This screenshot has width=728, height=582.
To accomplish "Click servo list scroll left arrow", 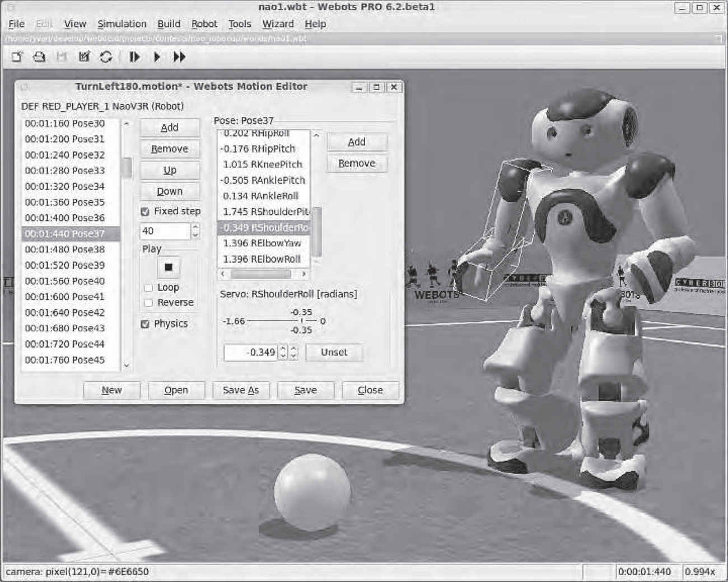I will [223, 274].
